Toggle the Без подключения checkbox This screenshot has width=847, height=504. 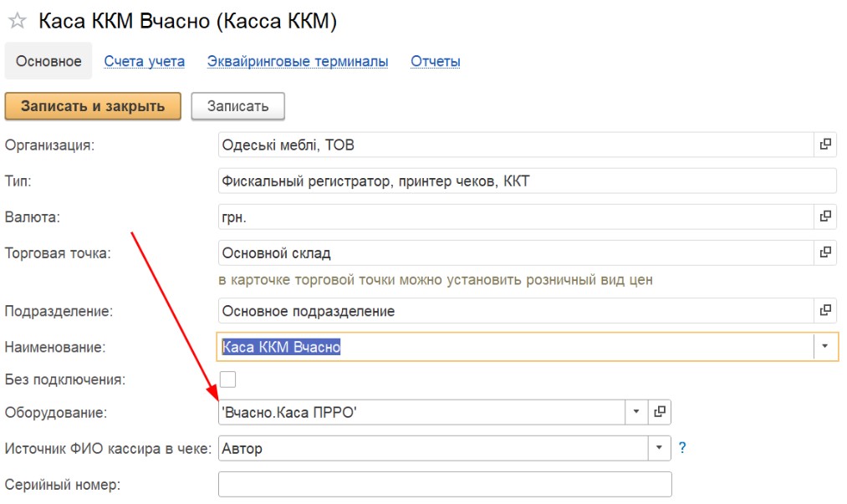227,379
